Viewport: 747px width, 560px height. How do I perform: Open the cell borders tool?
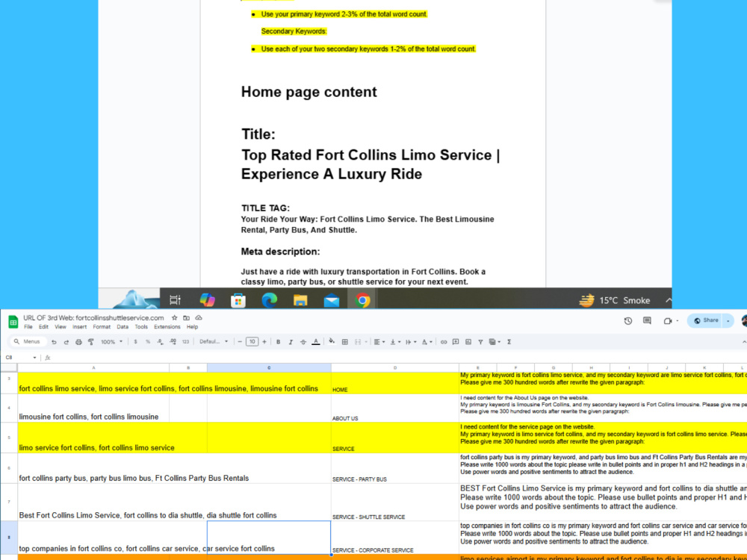345,342
